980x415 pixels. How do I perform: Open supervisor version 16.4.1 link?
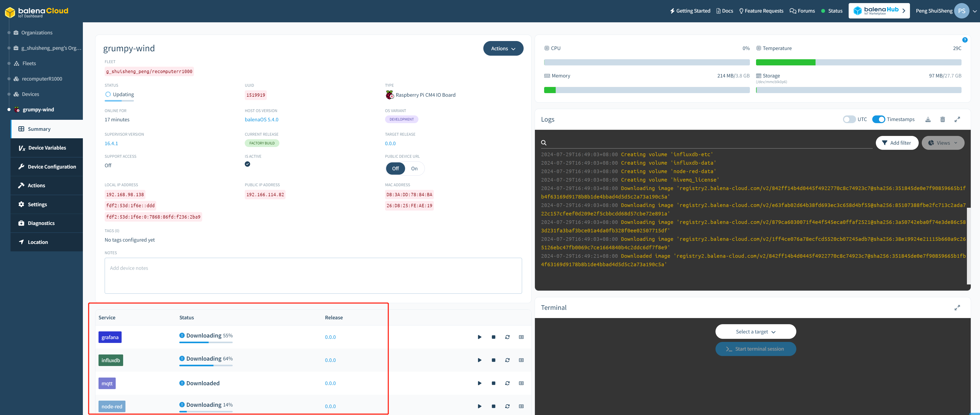[111, 143]
